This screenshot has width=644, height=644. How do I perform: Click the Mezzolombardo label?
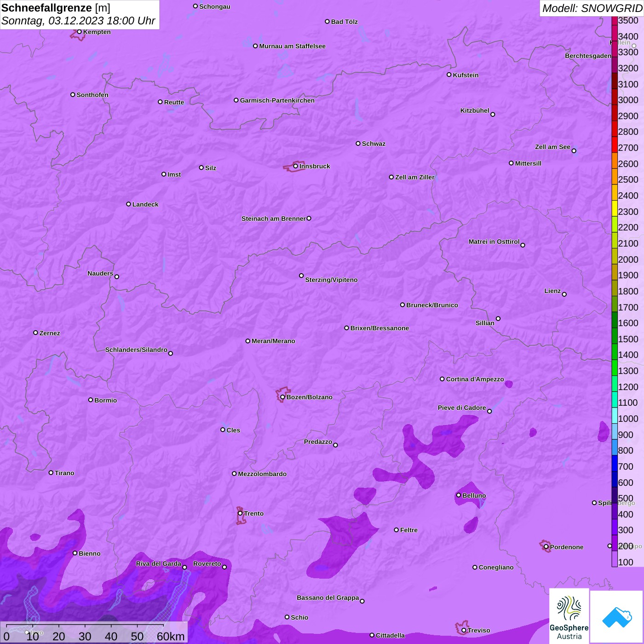262,474
